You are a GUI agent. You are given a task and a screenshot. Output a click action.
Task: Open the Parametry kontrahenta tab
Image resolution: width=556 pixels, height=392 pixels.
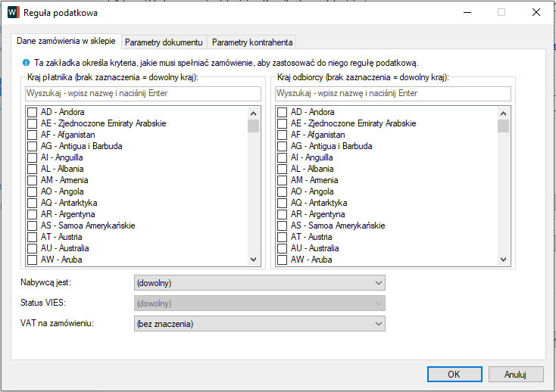252,42
